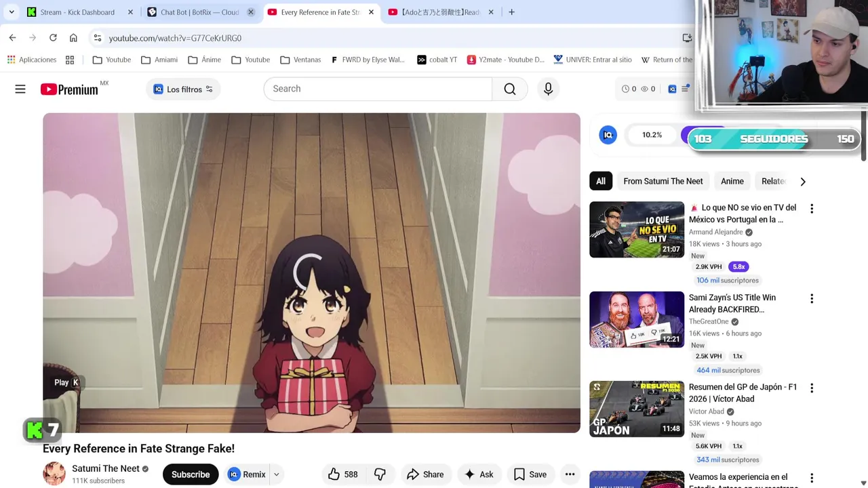Click the page vertical scrollbar
The image size is (868, 488).
[863, 136]
